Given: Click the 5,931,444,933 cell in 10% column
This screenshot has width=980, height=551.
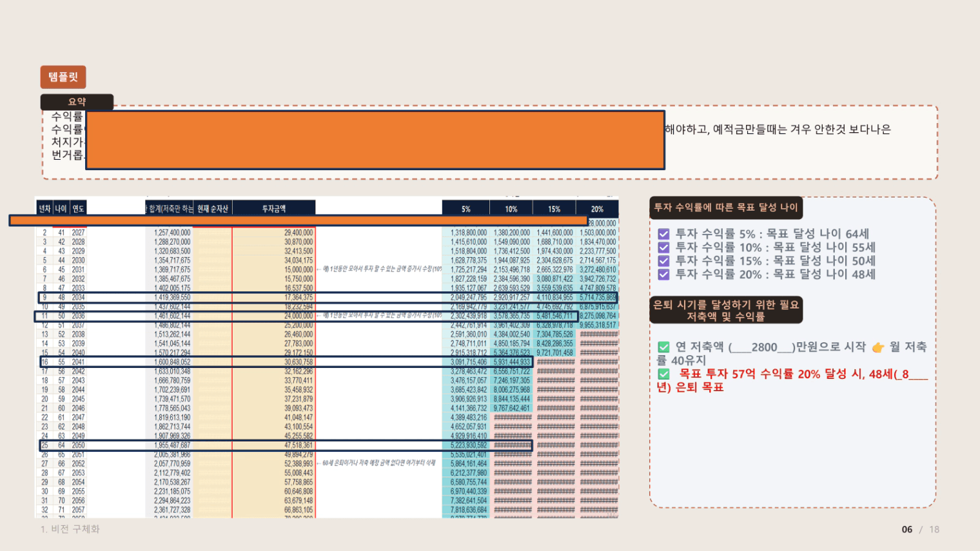Looking at the screenshot, I should tap(512, 362).
